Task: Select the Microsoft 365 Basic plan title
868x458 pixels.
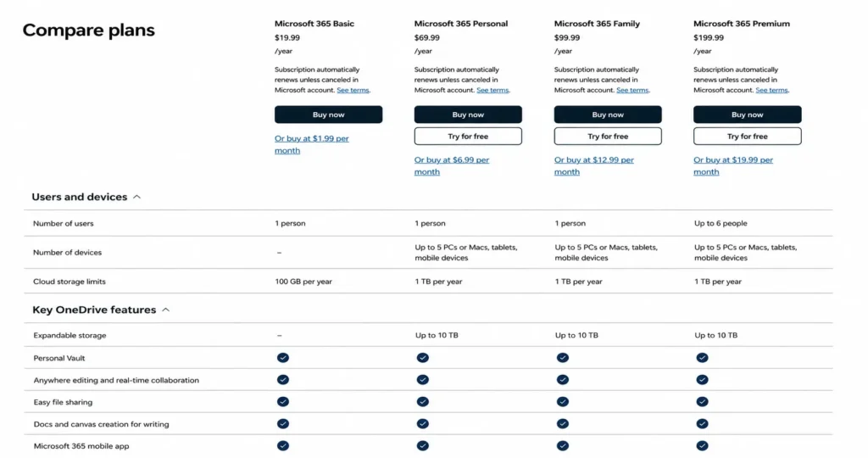Action: click(314, 24)
